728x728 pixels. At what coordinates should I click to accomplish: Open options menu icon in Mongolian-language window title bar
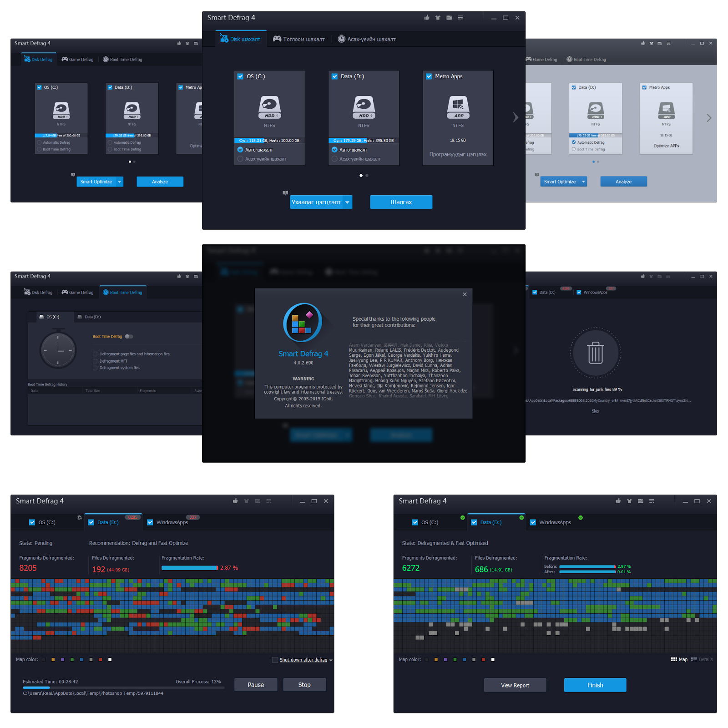(x=460, y=18)
